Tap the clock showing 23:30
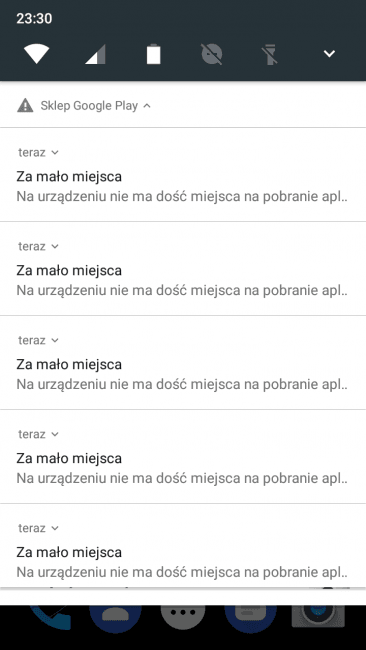The height and width of the screenshot is (650, 366). pos(34,19)
